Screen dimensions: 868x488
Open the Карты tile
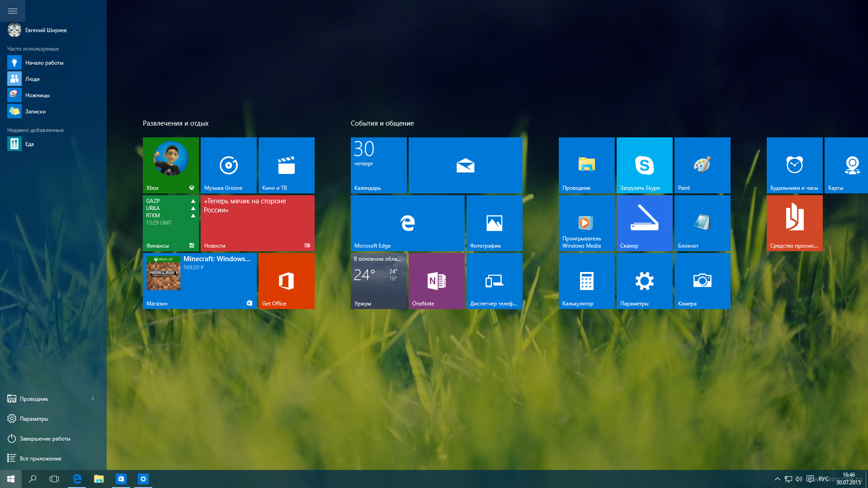pyautogui.click(x=846, y=165)
